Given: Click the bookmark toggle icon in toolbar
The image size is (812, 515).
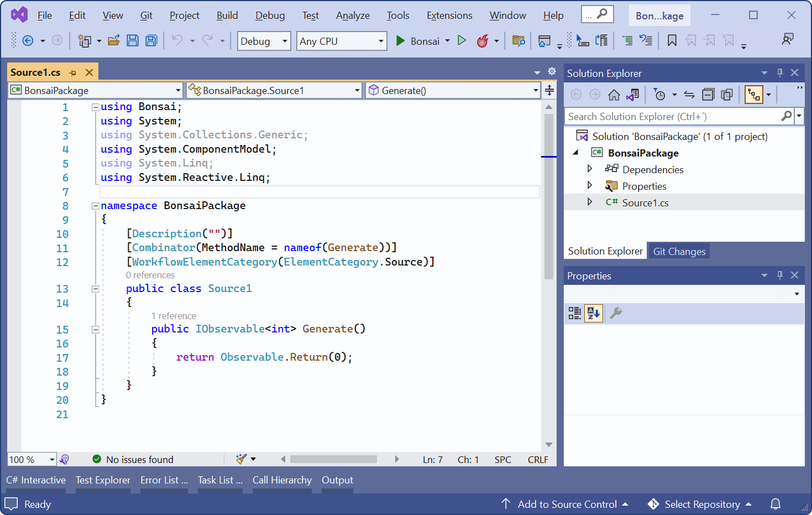Looking at the screenshot, I should (672, 40).
